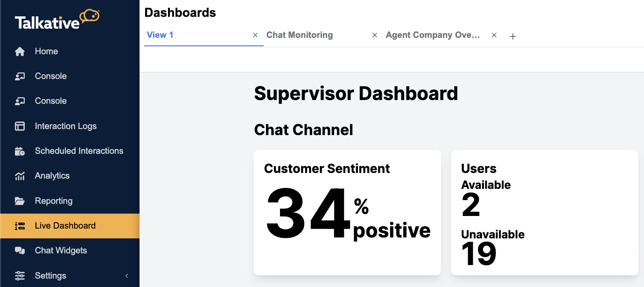Click the Reporting folder icon
644x287 pixels.
click(20, 201)
